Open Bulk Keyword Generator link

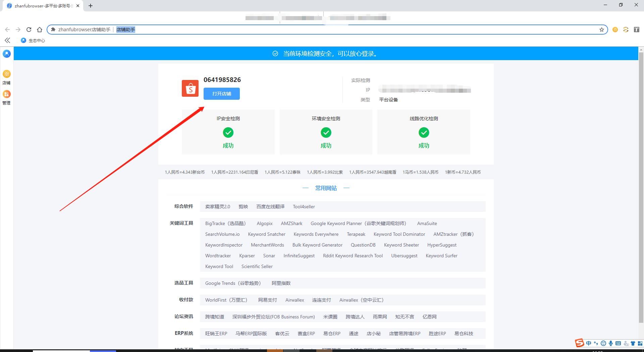[x=317, y=245]
